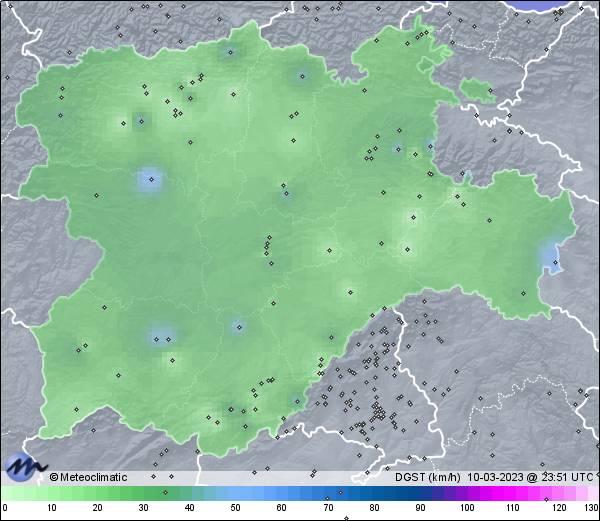This screenshot has height=521, width=600.
Task: Click scale label 90
Action: [421, 508]
